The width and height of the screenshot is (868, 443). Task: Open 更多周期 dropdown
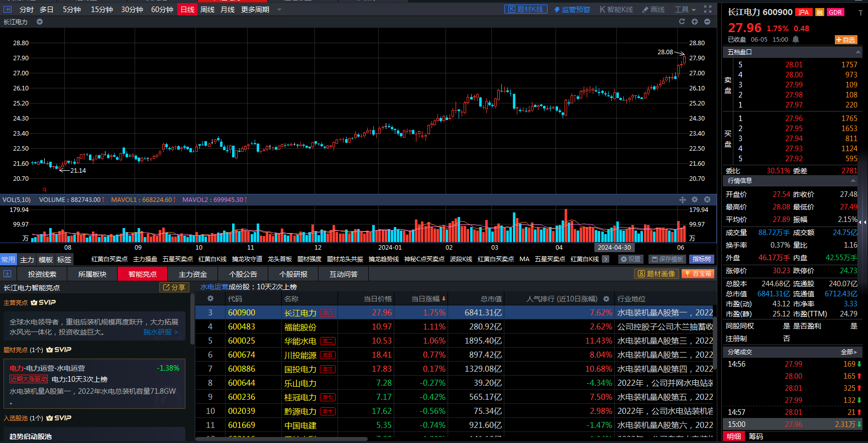[261, 10]
